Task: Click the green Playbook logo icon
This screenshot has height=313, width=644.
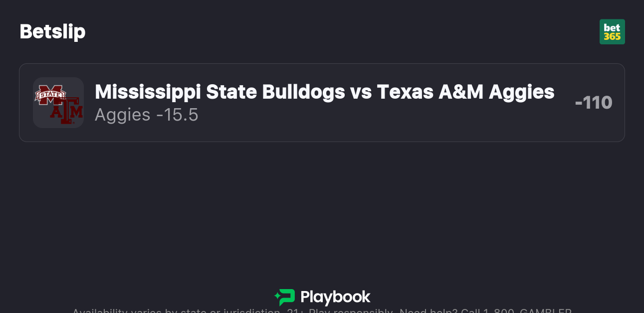Action: (x=285, y=298)
